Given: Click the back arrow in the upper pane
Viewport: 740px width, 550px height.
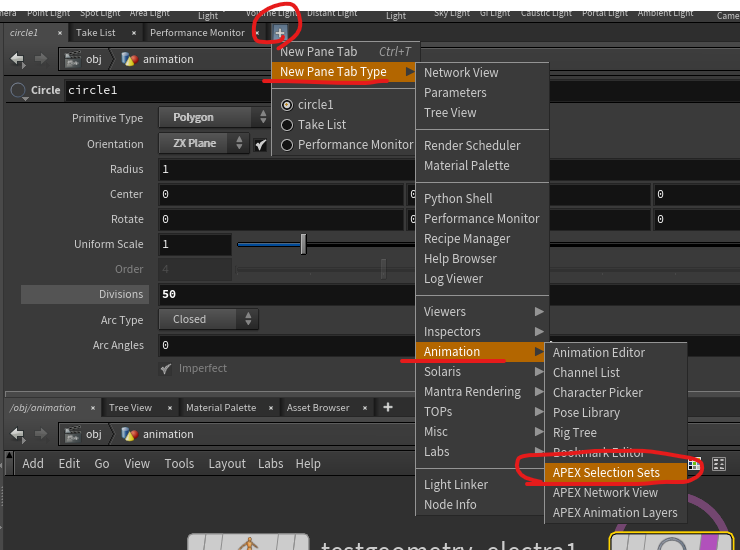Looking at the screenshot, I should tap(17, 59).
